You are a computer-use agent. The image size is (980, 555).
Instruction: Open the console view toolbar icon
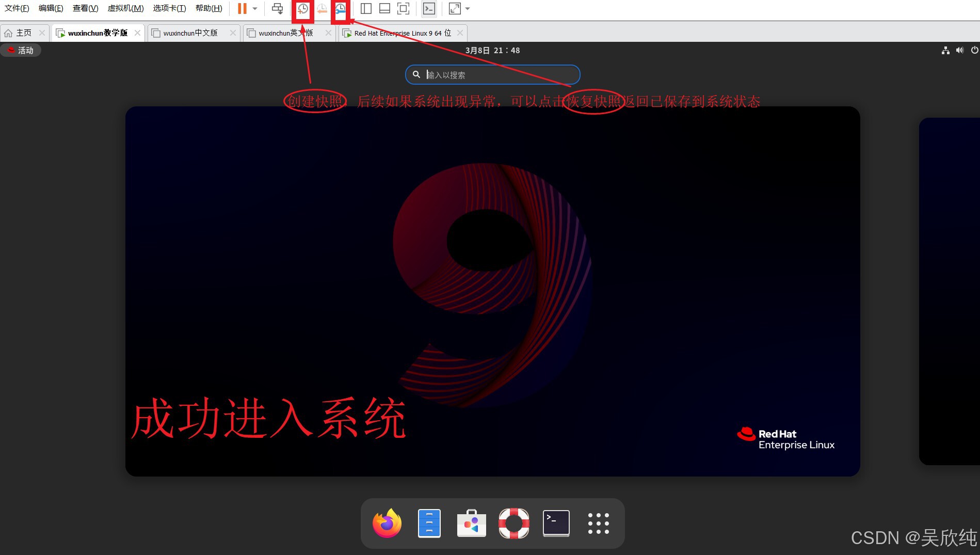429,8
